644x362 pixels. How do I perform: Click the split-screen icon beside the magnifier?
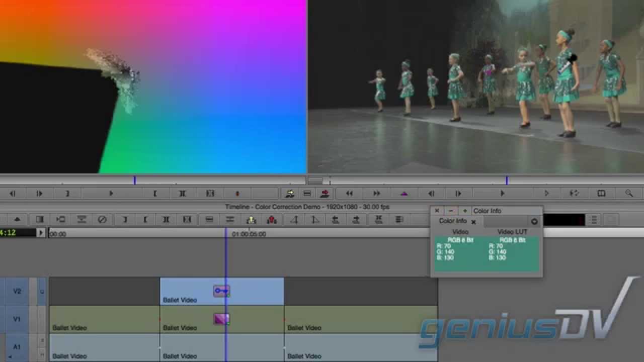(x=601, y=194)
